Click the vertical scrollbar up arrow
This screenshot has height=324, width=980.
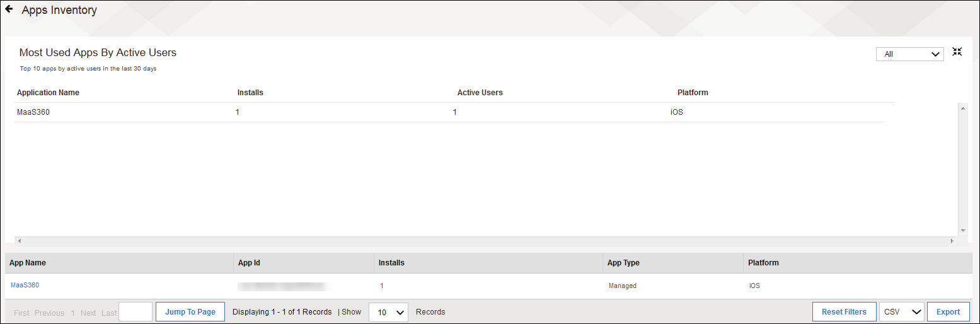tap(962, 108)
